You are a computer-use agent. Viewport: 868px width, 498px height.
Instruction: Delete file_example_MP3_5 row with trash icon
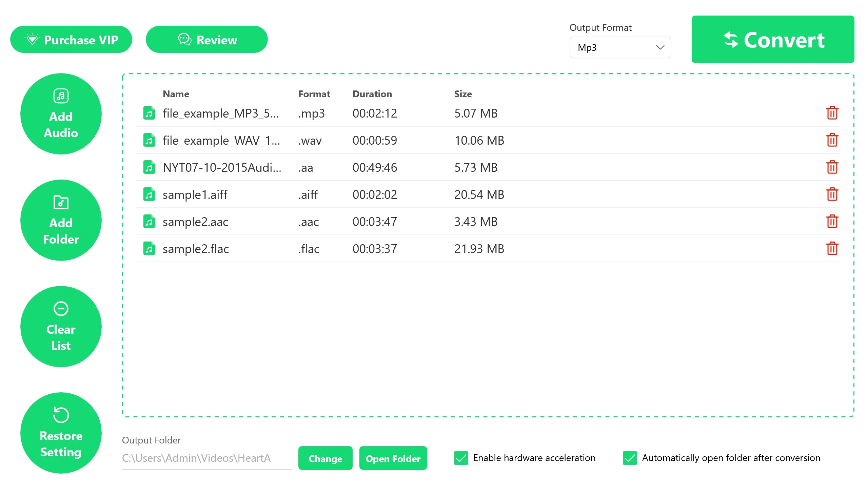(832, 113)
